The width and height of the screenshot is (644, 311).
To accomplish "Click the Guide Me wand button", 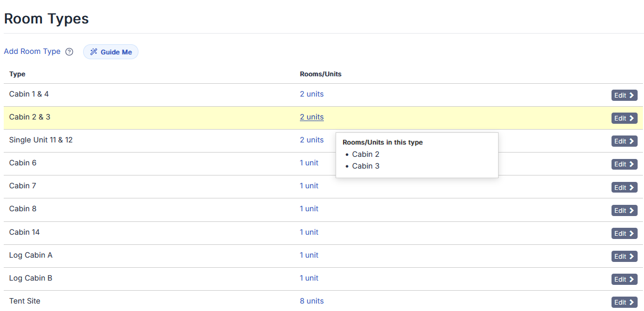I will pos(111,52).
